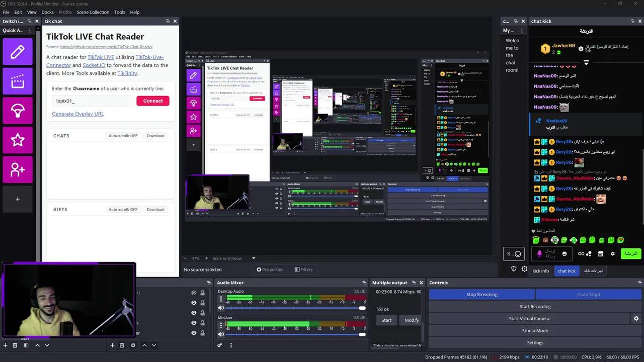Add a new Quick Action with plus tile
644x362 pixels.
pos(18,199)
